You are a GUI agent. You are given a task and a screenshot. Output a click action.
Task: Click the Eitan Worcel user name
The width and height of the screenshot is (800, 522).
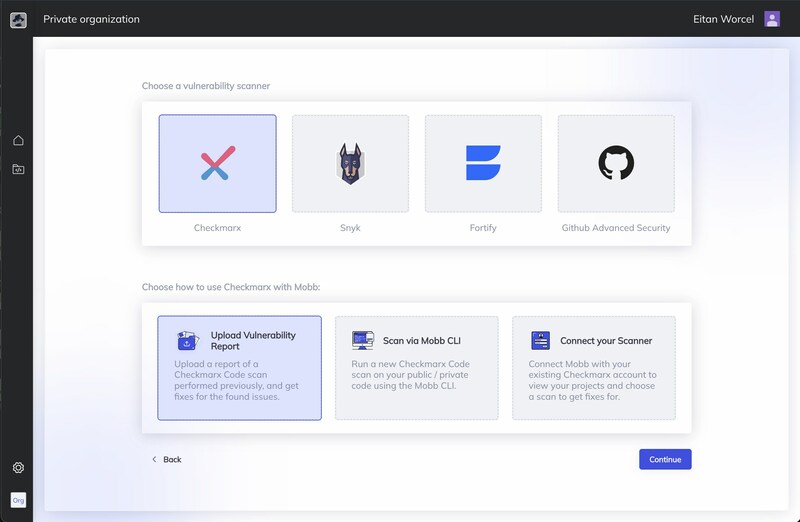[723, 19]
